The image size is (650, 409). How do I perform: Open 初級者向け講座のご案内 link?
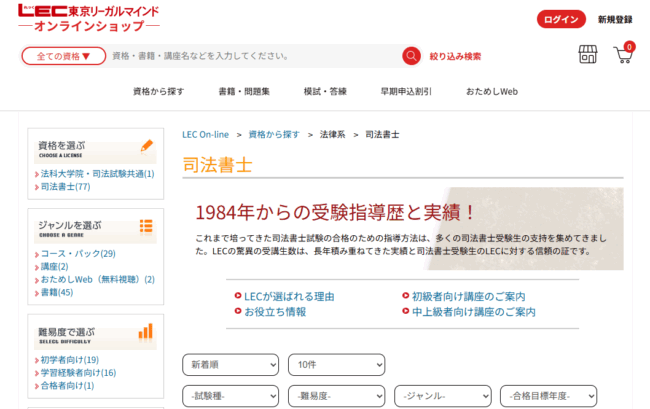click(x=468, y=297)
